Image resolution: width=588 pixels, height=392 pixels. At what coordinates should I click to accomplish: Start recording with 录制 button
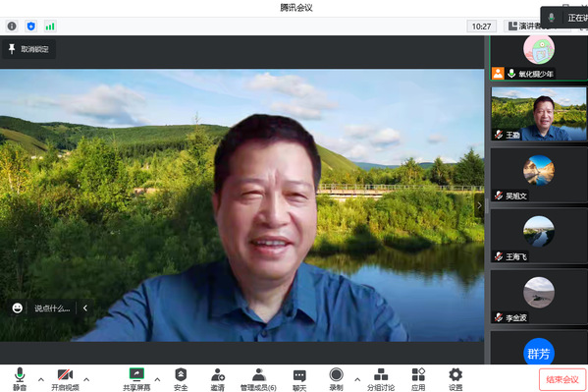click(x=336, y=378)
